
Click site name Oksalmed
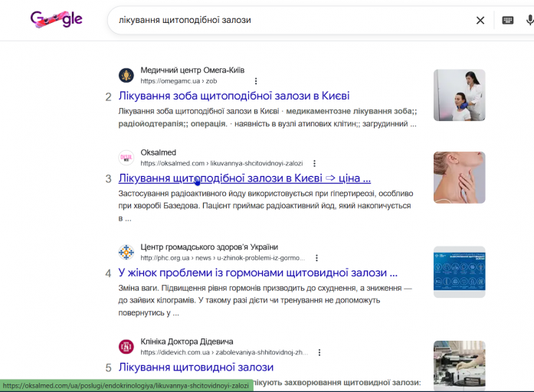(159, 152)
